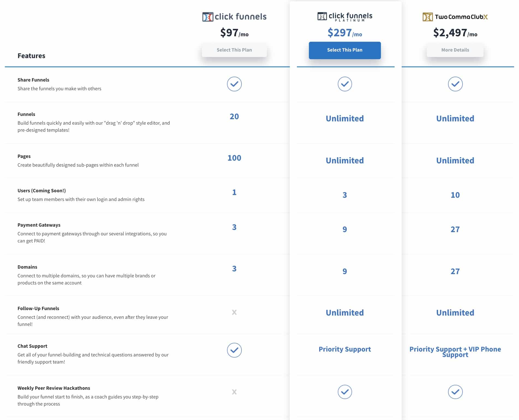Click Domains value 3 in $97 plan
The width and height of the screenshot is (519, 420).
[234, 269]
